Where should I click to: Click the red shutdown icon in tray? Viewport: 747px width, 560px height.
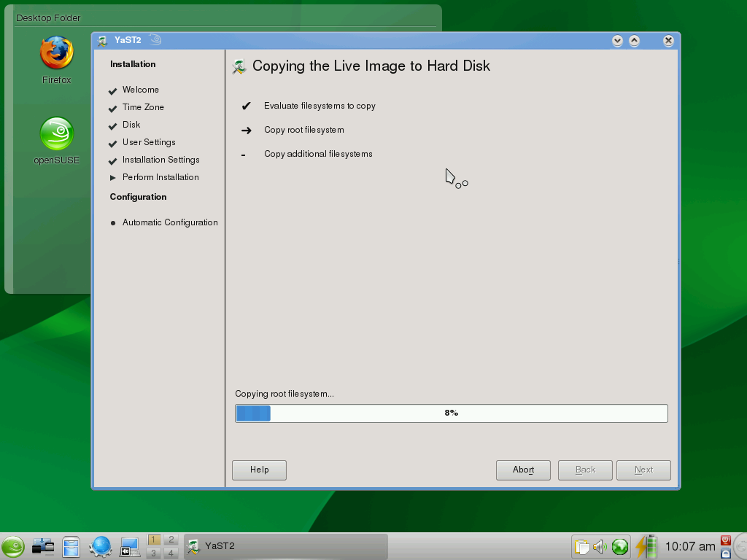tap(725, 541)
